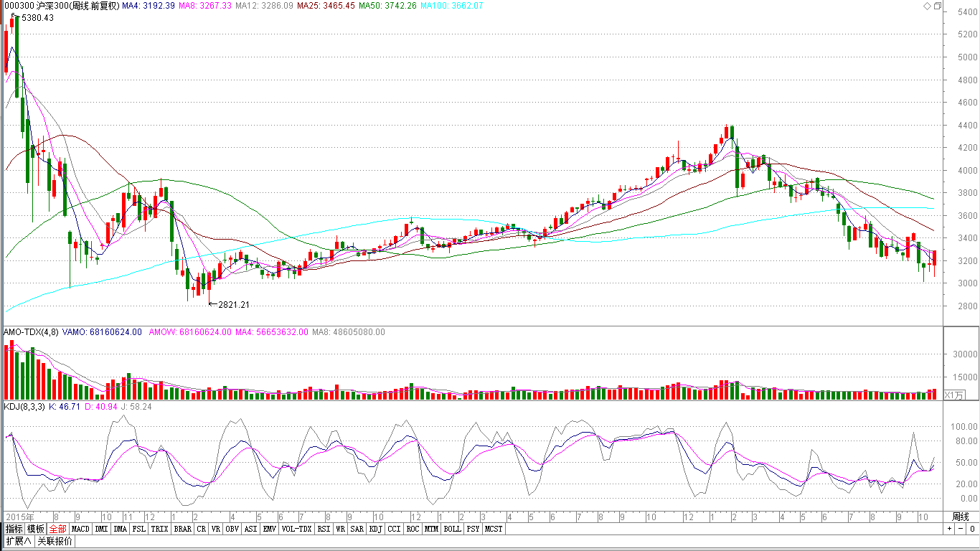Click the MA25: 3465.45 legend value

click(x=326, y=6)
